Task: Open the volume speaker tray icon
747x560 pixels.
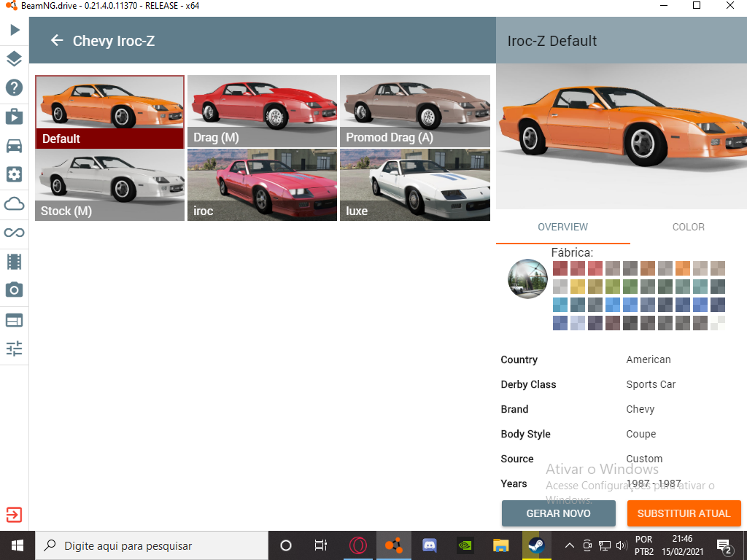Action: pyautogui.click(x=622, y=545)
